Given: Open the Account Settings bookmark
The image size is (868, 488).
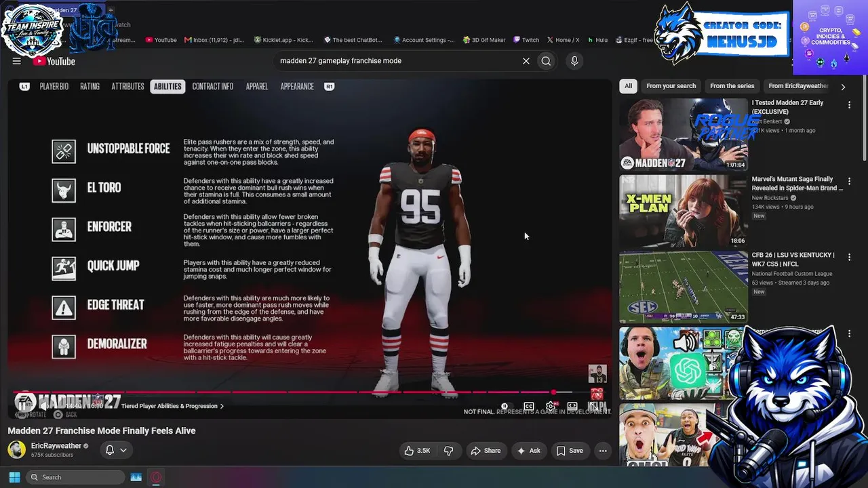Looking at the screenshot, I should coord(424,40).
